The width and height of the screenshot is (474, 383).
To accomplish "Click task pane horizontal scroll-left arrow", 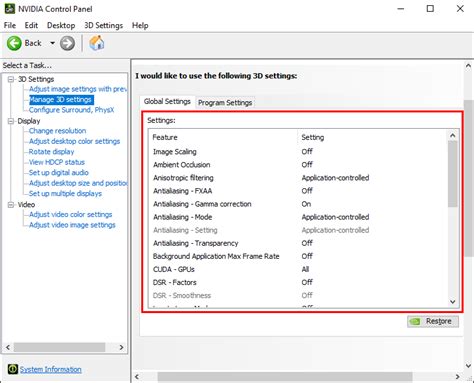I will pos(8,347).
